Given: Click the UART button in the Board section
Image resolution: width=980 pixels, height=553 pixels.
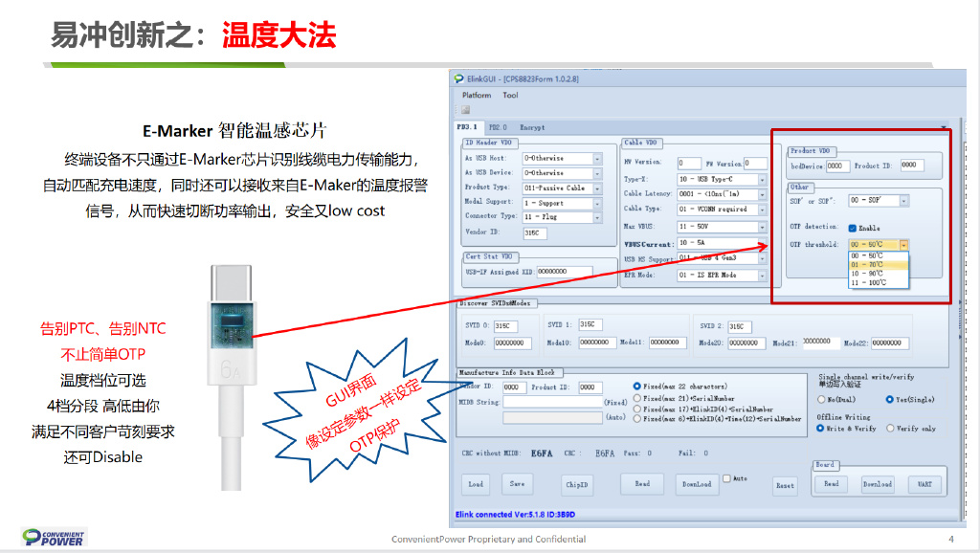Looking at the screenshot, I should click(924, 485).
